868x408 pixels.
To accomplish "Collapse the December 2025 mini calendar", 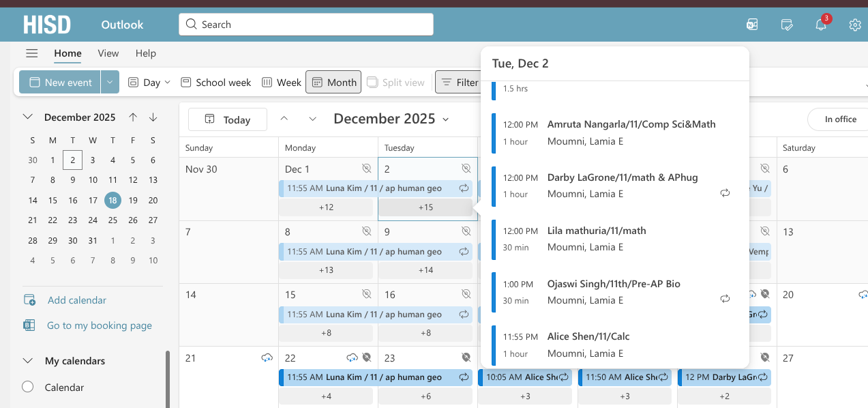I will pyautogui.click(x=28, y=117).
